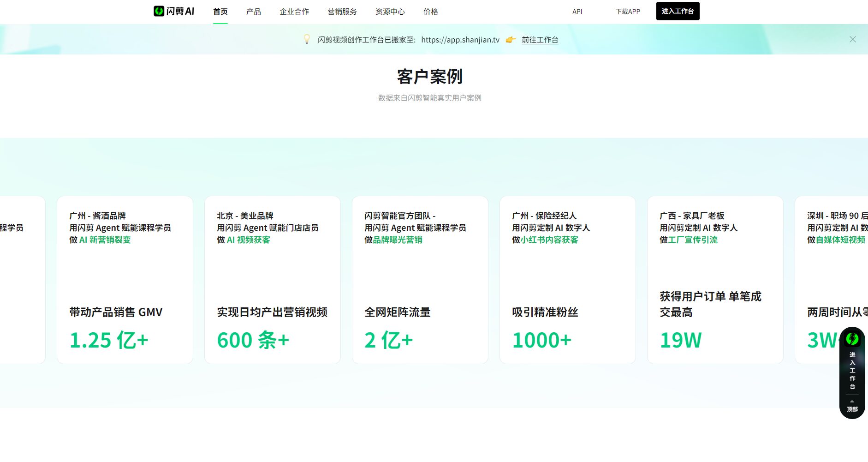Click the floating vertical 进入工作台 button
This screenshot has width=868, height=462.
point(852,371)
